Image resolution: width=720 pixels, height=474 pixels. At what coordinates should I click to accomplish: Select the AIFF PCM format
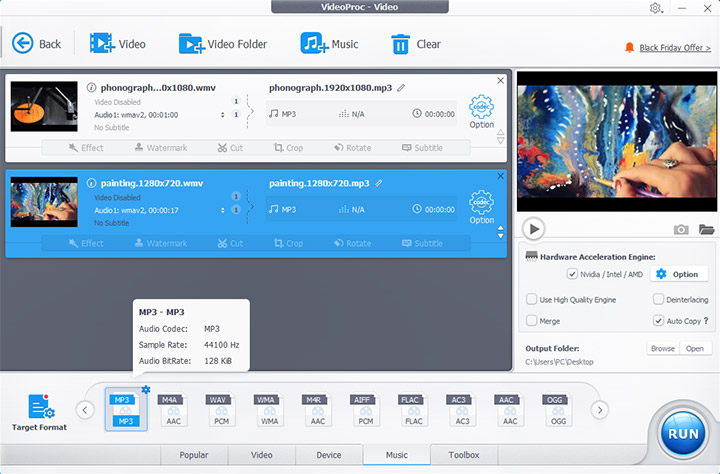coord(366,410)
